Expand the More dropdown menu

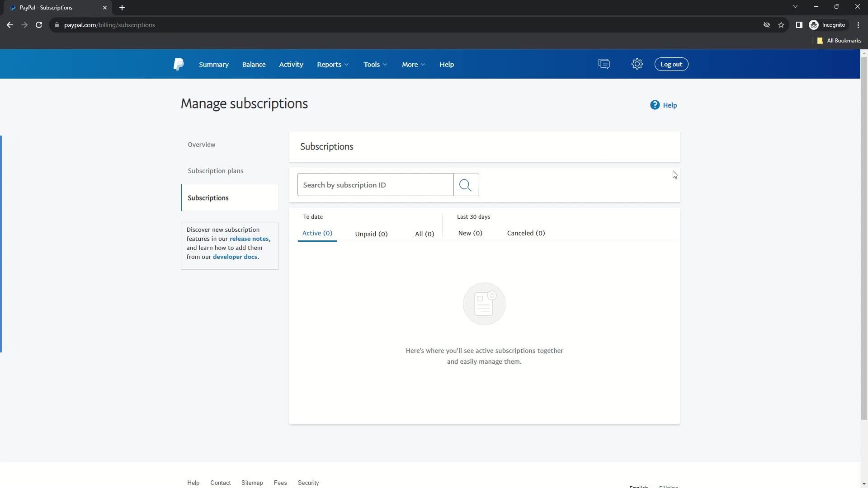413,64
